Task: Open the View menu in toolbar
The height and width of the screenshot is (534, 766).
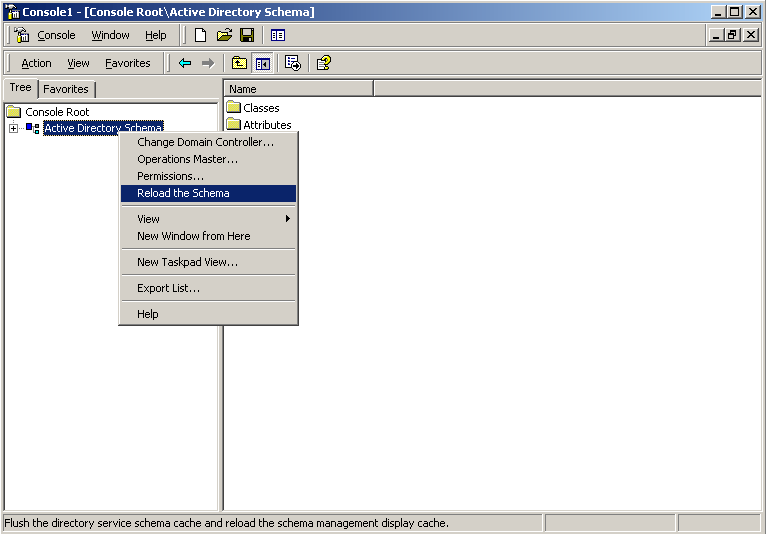Action: 78,63
